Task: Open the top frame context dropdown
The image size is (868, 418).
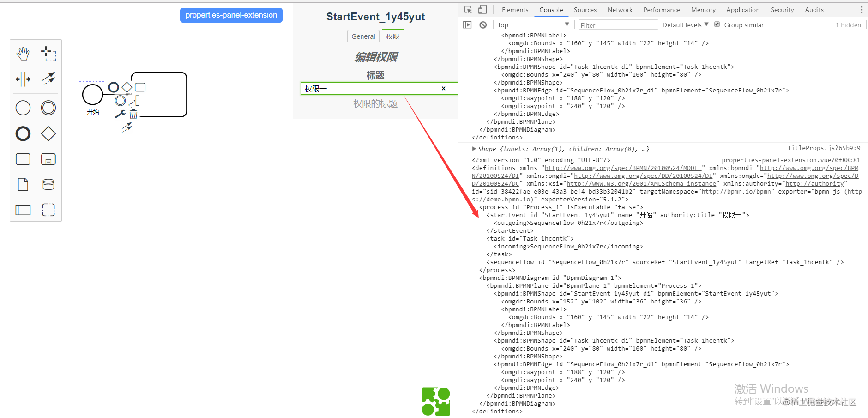Action: coord(533,24)
